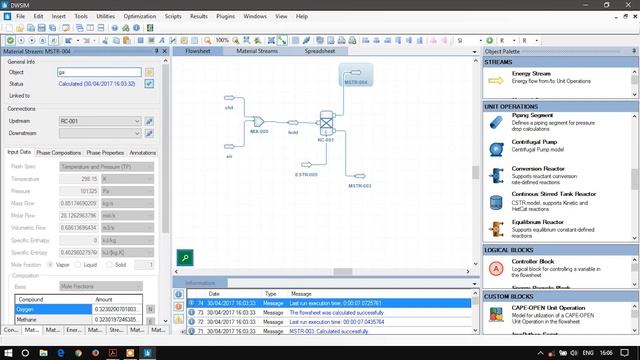The image size is (640, 360).
Task: Click the Object name input field
Action: pyautogui.click(x=99, y=72)
